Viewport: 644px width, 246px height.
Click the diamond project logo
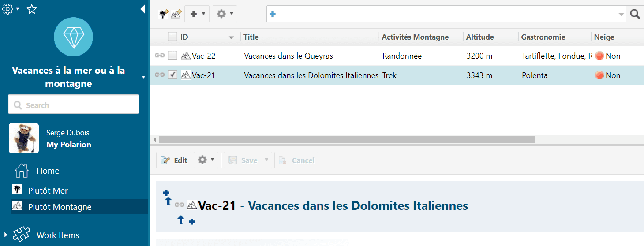click(x=73, y=37)
